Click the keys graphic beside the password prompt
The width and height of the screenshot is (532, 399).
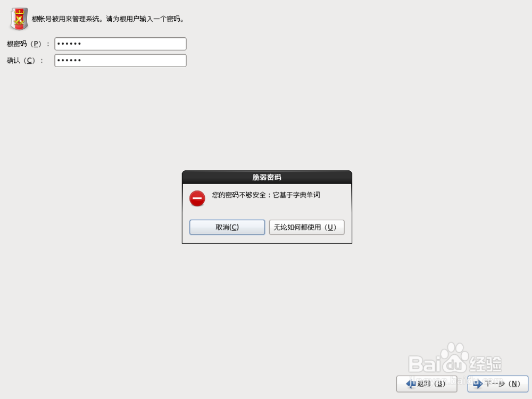pos(19,19)
